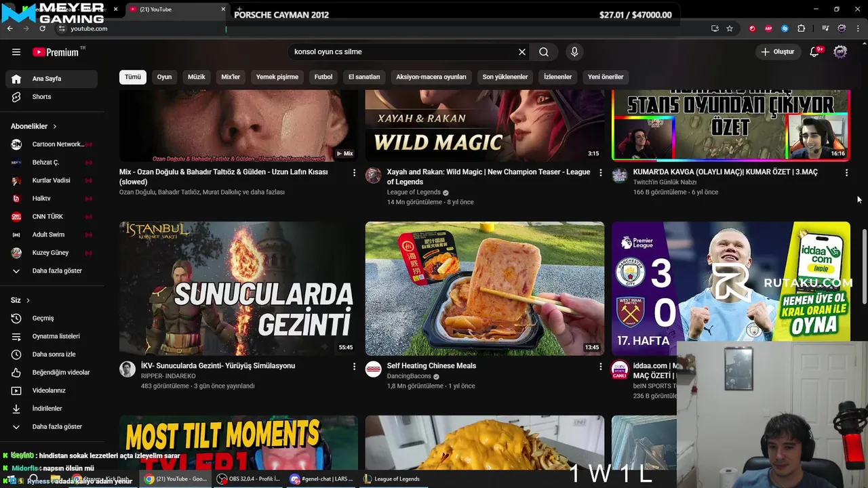The height and width of the screenshot is (488, 868).
Task: Select the Son yüklenenler chip
Action: pyautogui.click(x=505, y=77)
